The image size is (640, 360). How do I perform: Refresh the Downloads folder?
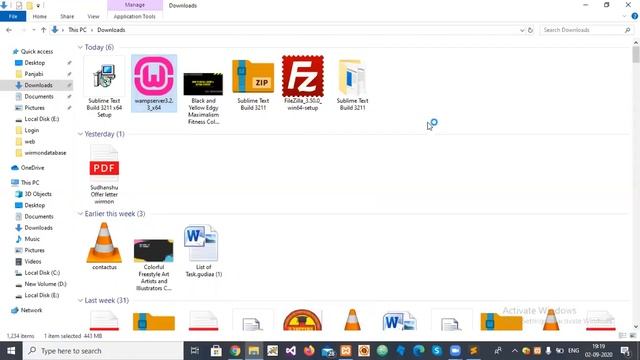click(530, 30)
